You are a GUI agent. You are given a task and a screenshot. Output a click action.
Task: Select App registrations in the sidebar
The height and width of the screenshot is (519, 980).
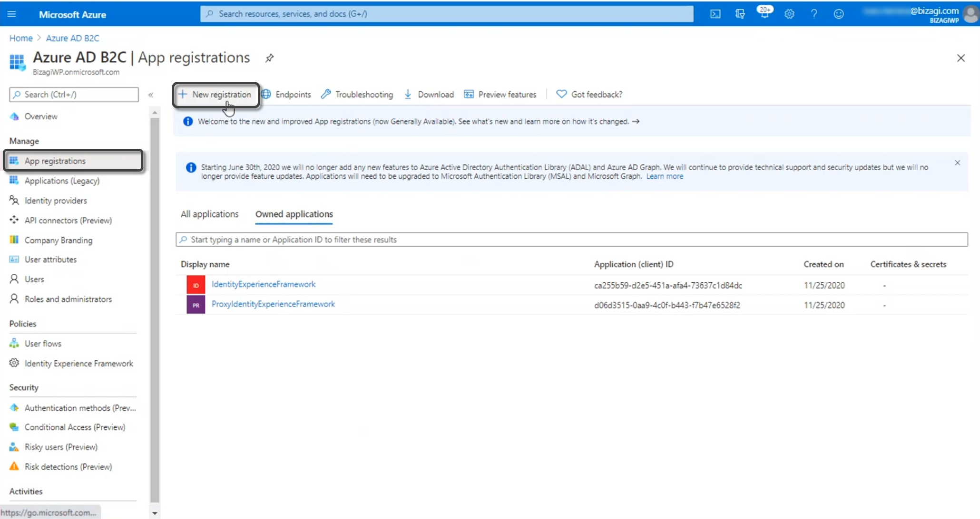74,161
